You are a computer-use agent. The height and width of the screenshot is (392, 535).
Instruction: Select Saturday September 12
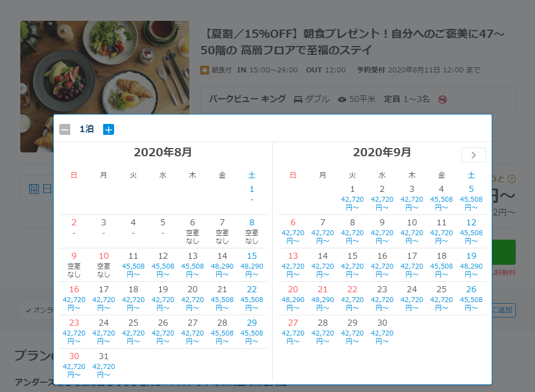pyautogui.click(x=471, y=231)
